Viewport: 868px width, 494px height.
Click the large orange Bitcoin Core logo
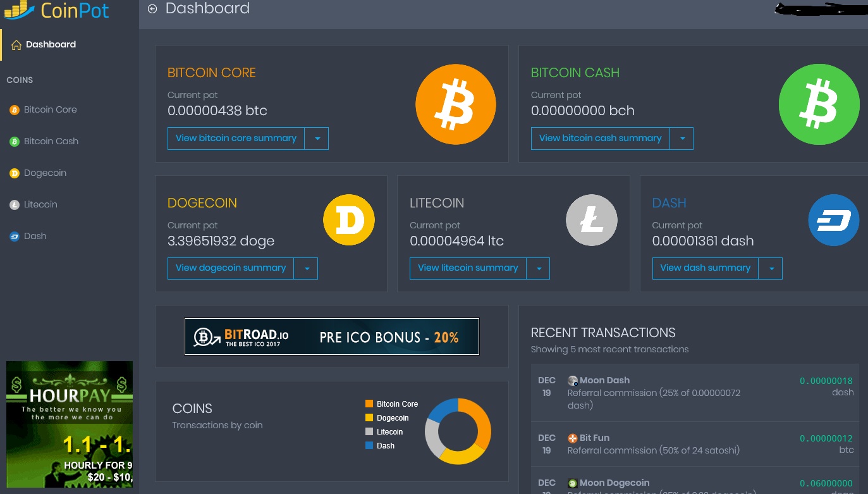[x=456, y=104]
